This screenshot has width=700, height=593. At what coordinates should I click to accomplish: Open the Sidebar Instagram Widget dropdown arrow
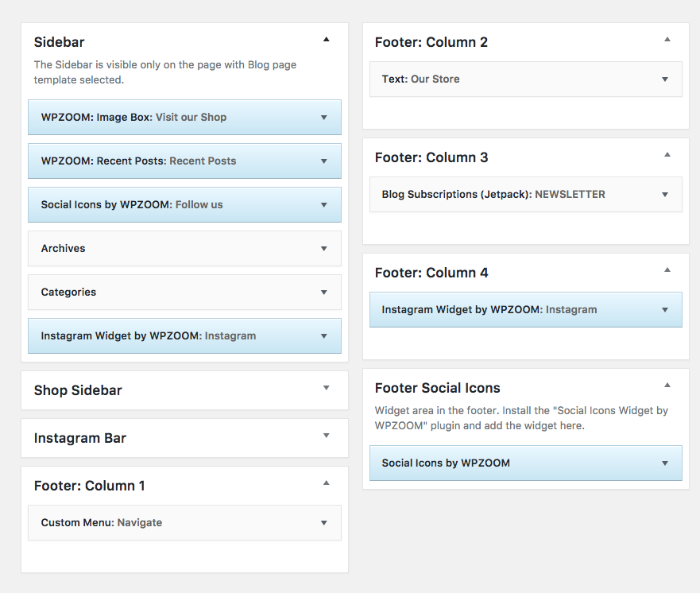point(324,336)
